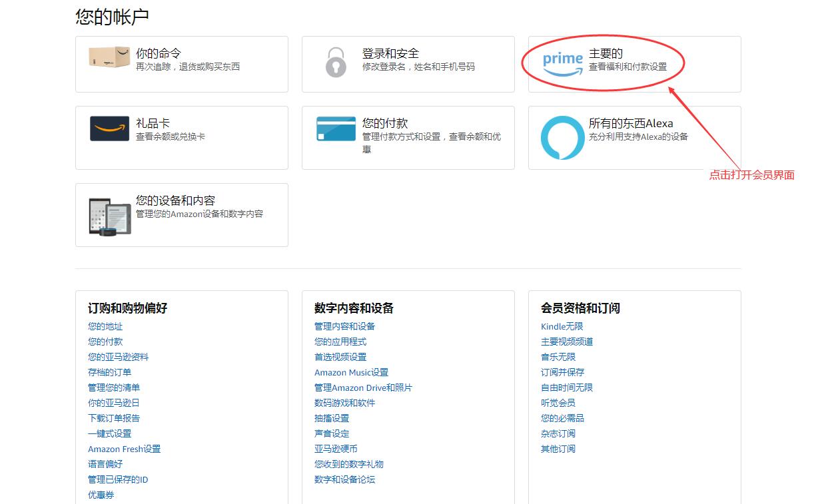Open 您的地址 link
Image resolution: width=818 pixels, height=504 pixels.
105,326
